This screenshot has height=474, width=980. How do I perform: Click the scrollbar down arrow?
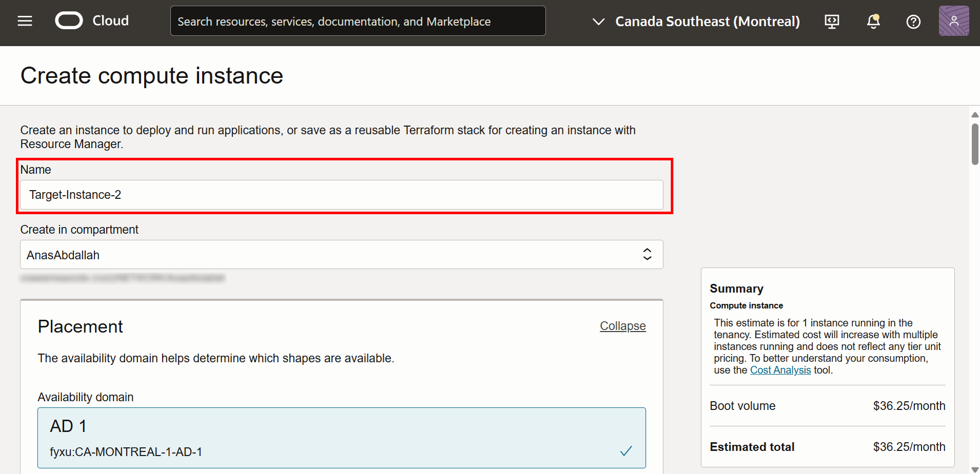[x=975, y=469]
